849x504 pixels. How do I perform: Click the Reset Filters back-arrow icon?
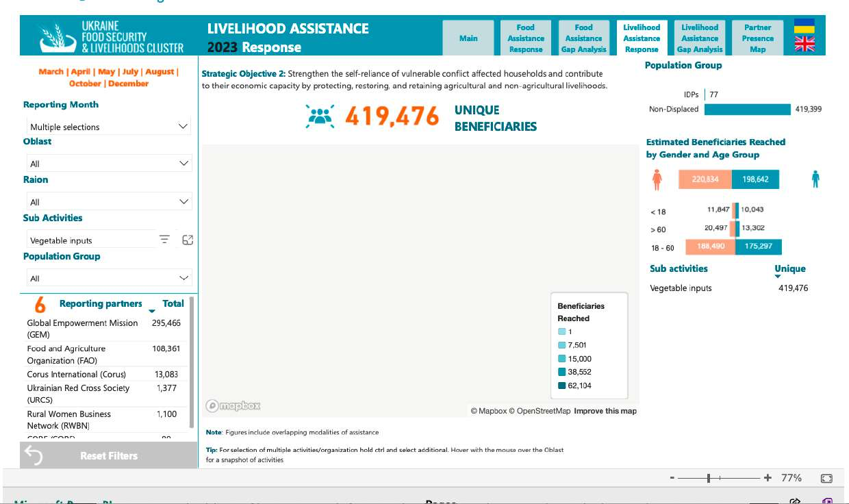point(34,455)
